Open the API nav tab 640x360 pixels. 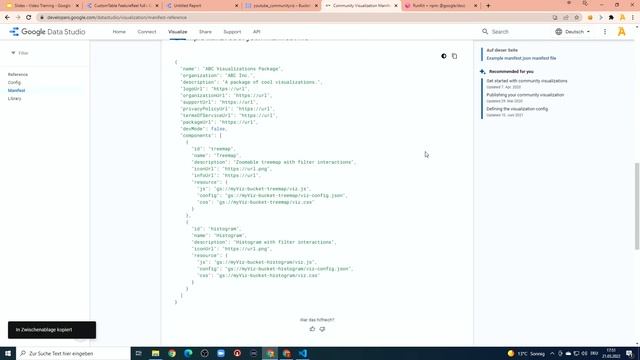coord(256,31)
